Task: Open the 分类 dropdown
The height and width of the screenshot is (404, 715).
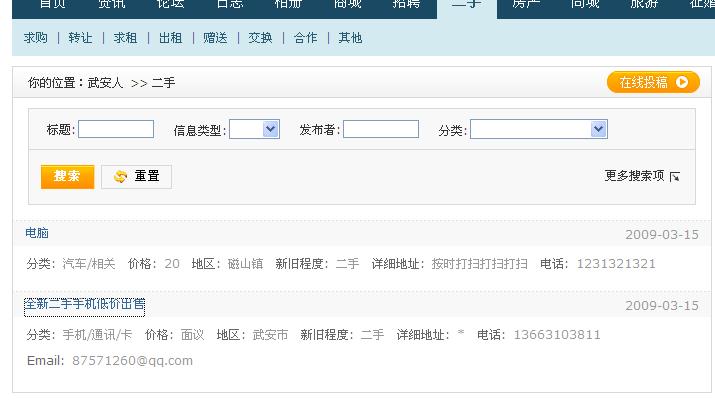Action: [x=539, y=129]
